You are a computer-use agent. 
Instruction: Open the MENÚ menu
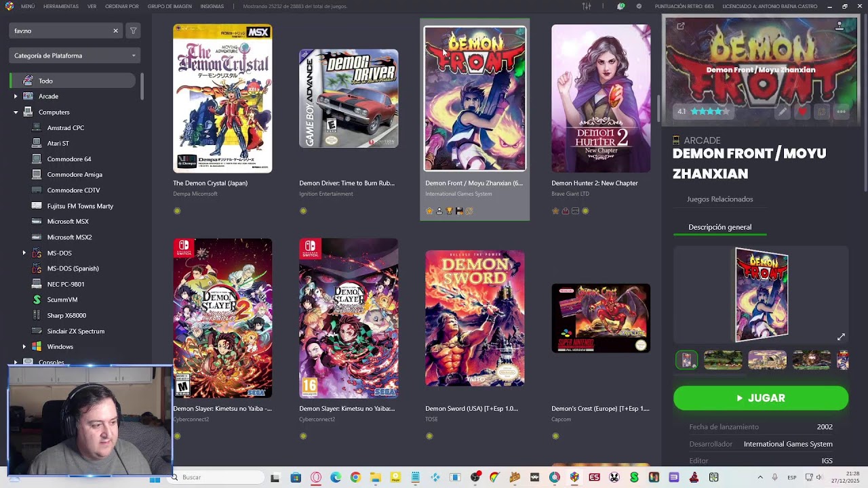point(28,6)
